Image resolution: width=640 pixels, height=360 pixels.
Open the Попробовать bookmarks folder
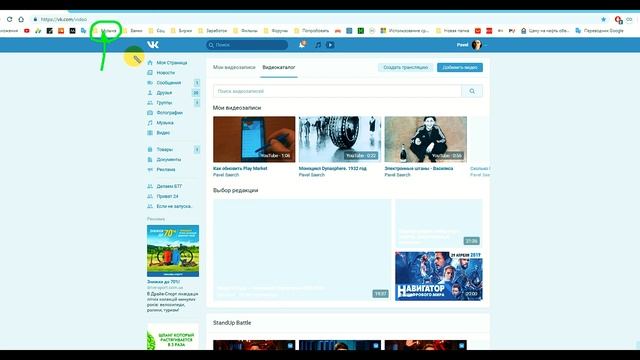click(312, 31)
